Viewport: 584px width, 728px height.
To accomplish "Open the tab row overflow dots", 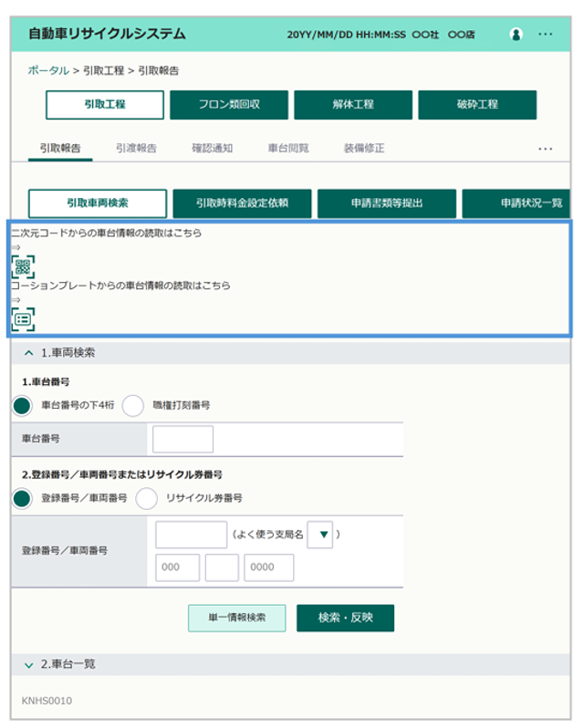I will [546, 149].
